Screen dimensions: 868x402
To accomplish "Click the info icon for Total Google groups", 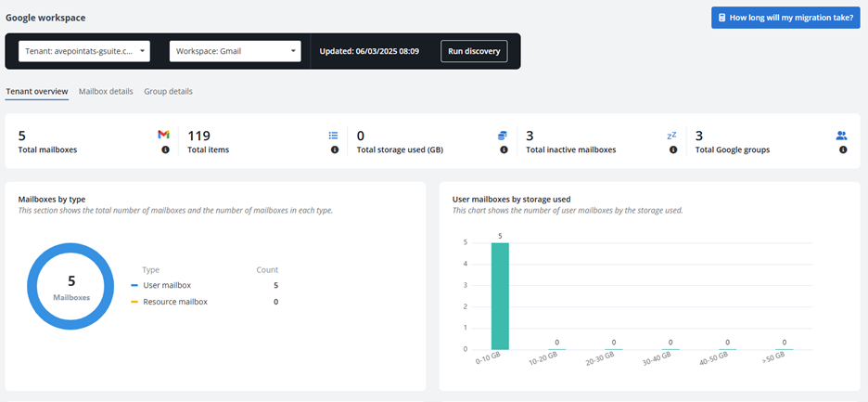I will (x=843, y=149).
